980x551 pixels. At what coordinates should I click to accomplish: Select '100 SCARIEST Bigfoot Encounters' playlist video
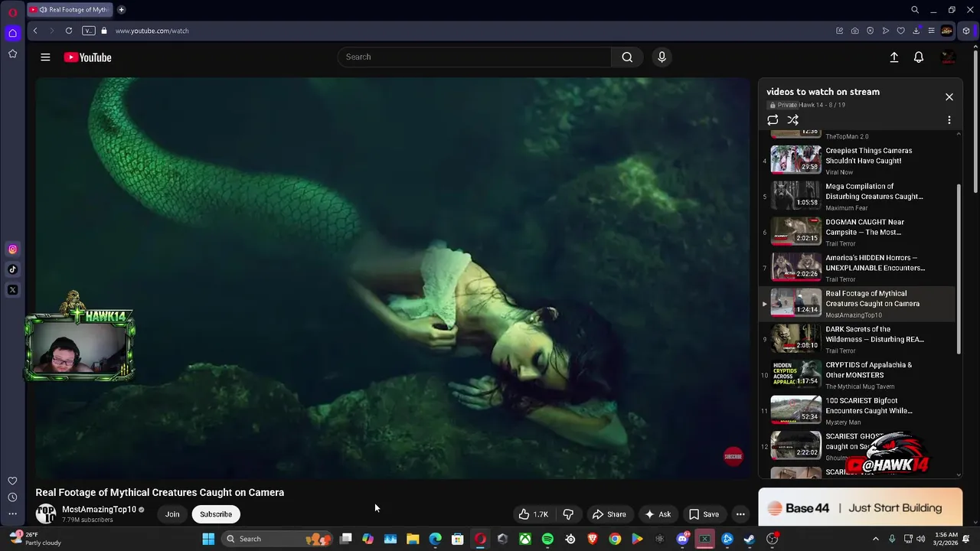pos(857,411)
